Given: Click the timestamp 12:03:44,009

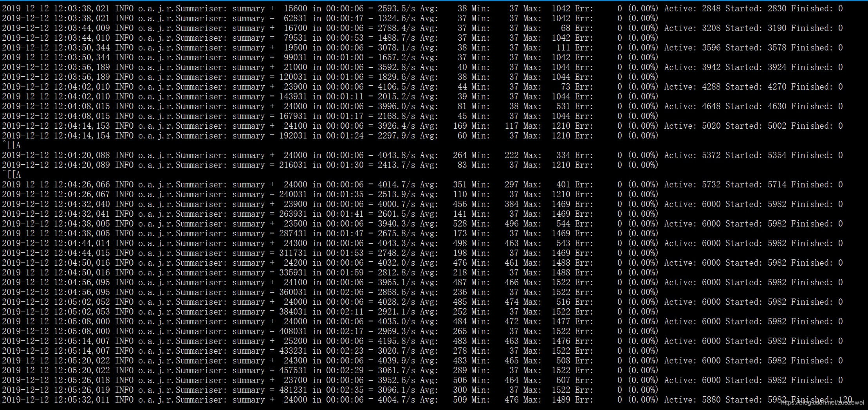Looking at the screenshot, I should tap(81, 28).
